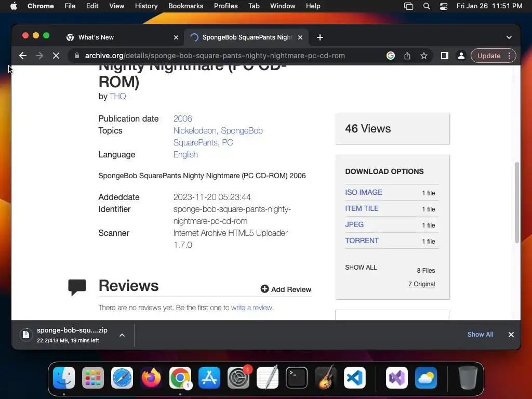
Task: Click the lock icon in address bar
Action: (x=77, y=56)
